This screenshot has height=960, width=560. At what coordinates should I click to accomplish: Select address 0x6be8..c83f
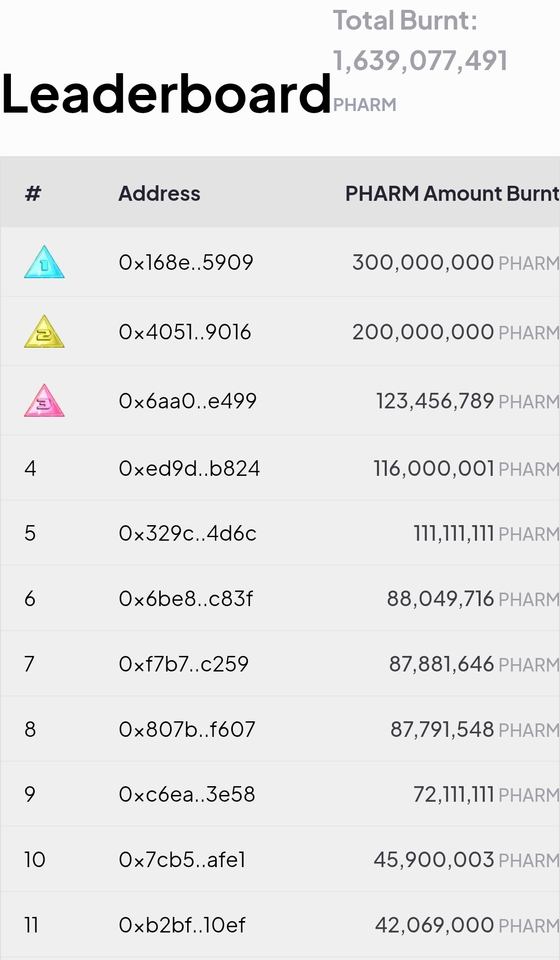(186, 599)
